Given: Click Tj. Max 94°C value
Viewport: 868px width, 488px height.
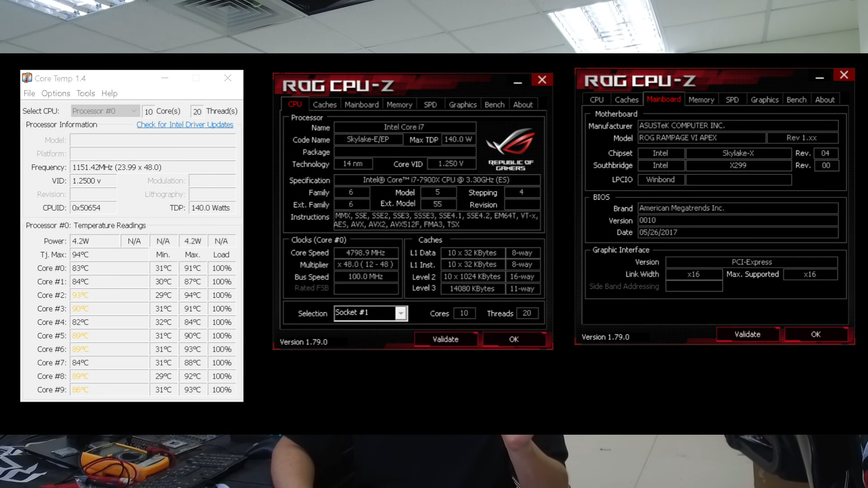Looking at the screenshot, I should (109, 254).
